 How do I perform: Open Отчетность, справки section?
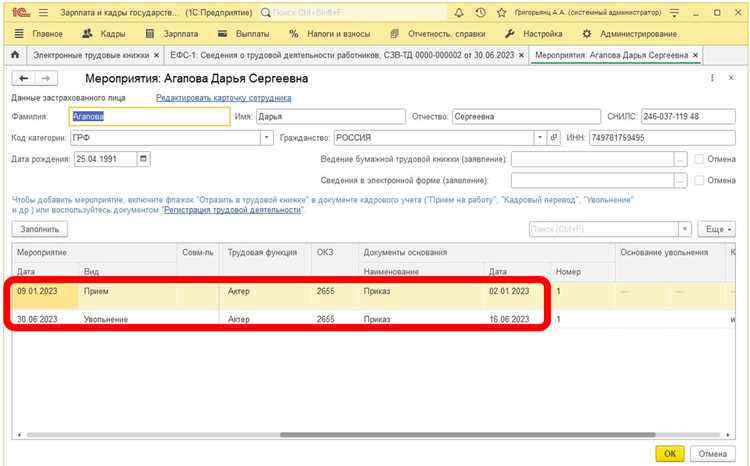(x=438, y=34)
